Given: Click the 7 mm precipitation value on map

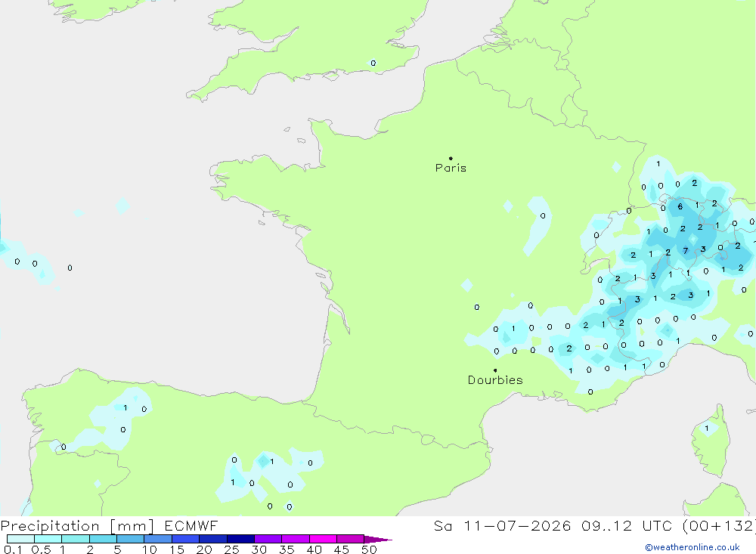Looking at the screenshot, I should tap(685, 251).
